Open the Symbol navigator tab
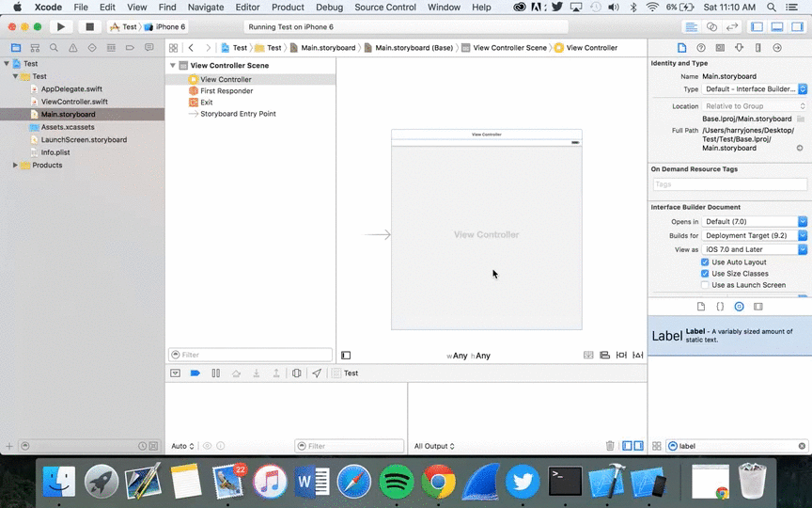Screen dimensions: 812x508 tap(35, 48)
